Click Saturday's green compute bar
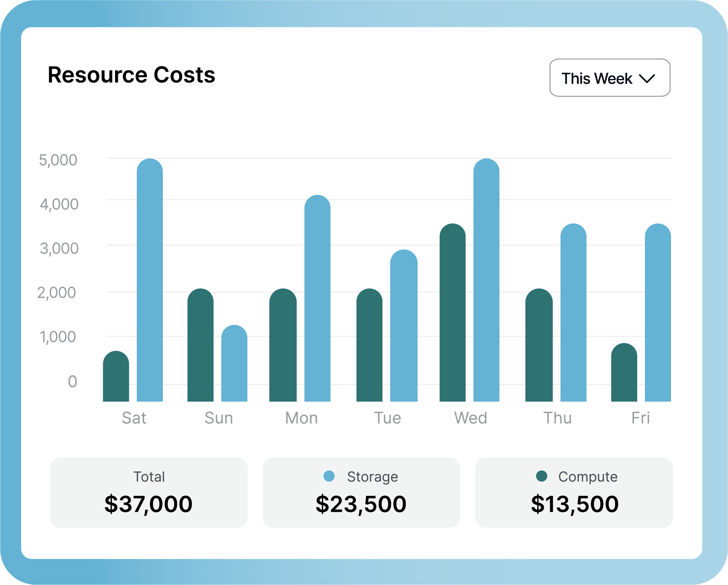The image size is (728, 585). point(116,377)
